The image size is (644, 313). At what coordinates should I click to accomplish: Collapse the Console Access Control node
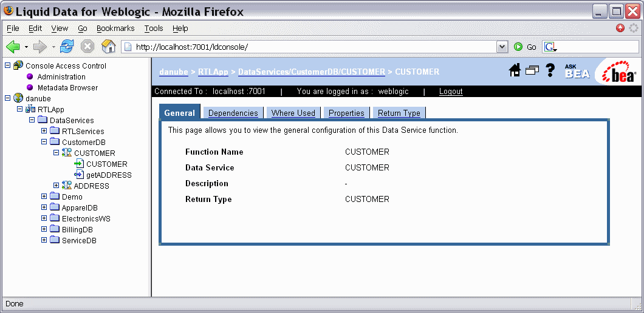7,66
